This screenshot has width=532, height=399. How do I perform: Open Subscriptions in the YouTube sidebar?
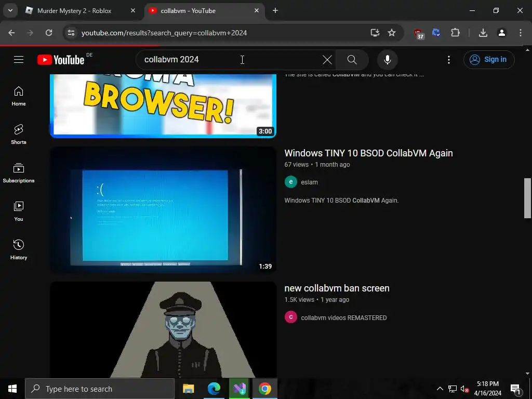(x=19, y=173)
